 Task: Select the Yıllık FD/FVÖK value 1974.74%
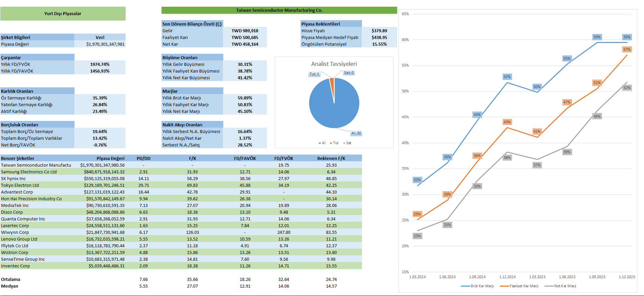100,64
